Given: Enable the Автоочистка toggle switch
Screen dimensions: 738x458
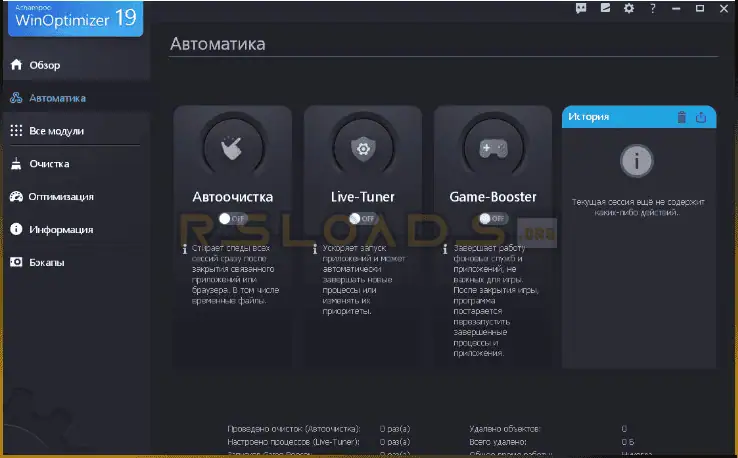Looking at the screenshot, I should [x=232, y=218].
